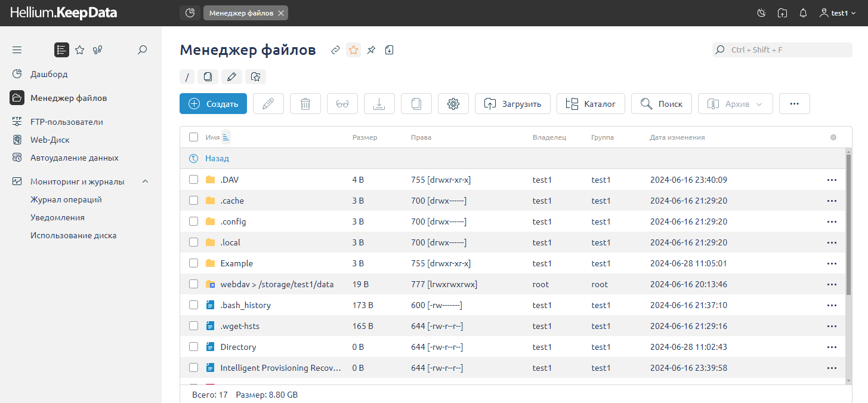Check the webdav link checkbox
This screenshot has width=868, height=403.
click(193, 284)
